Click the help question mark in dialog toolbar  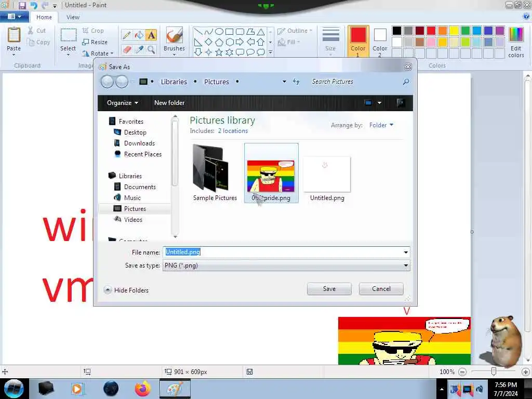(401, 103)
